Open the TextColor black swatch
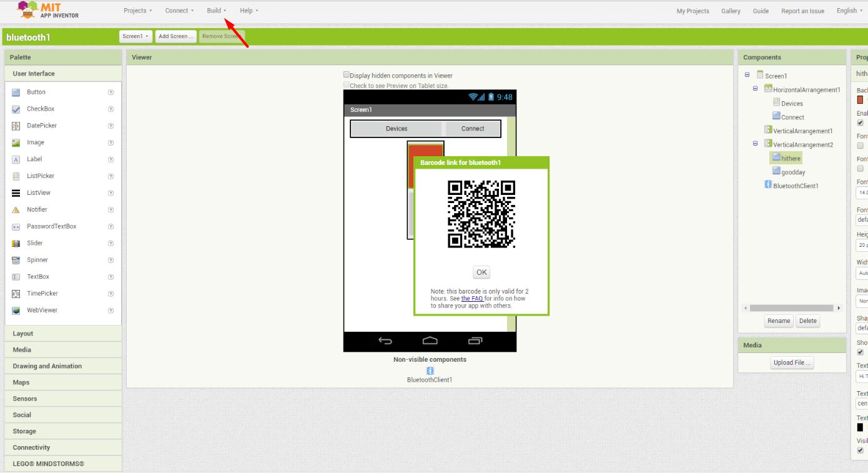868x473 pixels. pos(861,427)
